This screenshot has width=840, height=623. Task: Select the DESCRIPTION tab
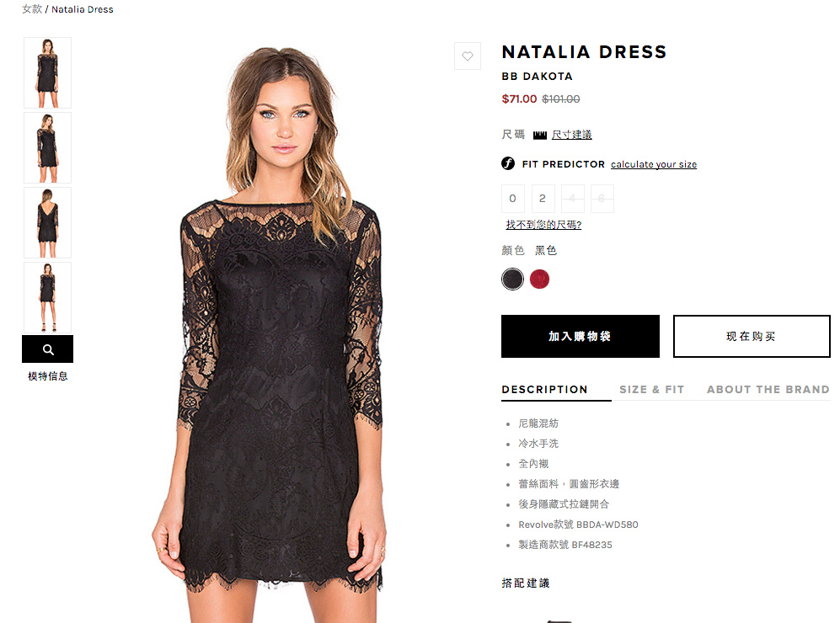[x=545, y=390]
